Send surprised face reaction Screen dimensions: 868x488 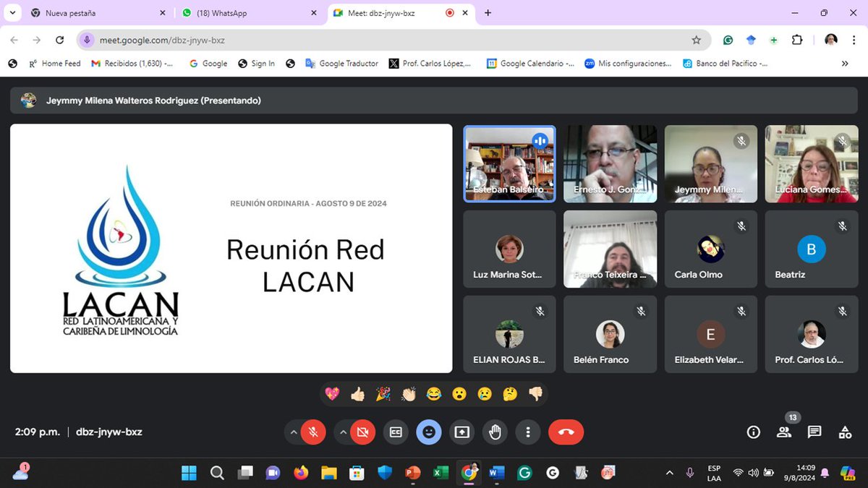click(x=459, y=394)
